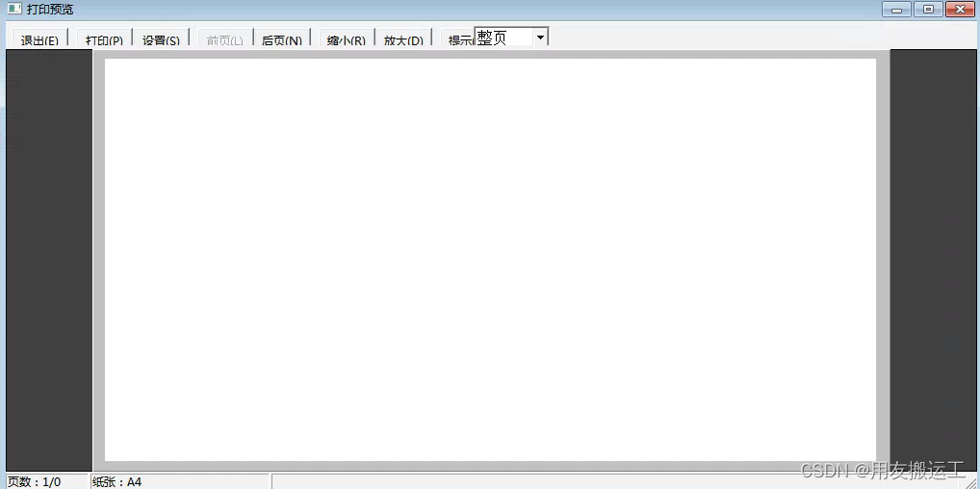This screenshot has height=489, width=980.
Task: Click the 打印预览 window icon in title bar
Action: click(14, 10)
